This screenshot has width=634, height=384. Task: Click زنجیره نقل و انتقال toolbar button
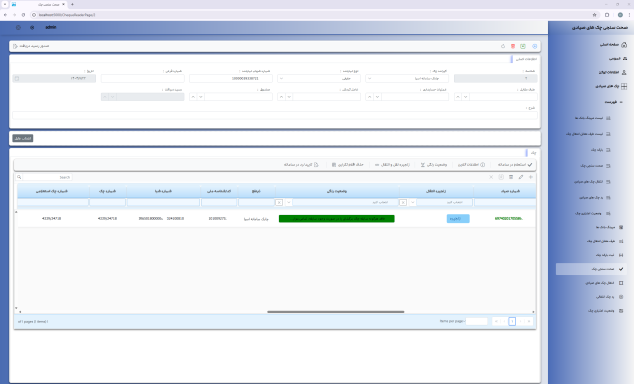392,165
